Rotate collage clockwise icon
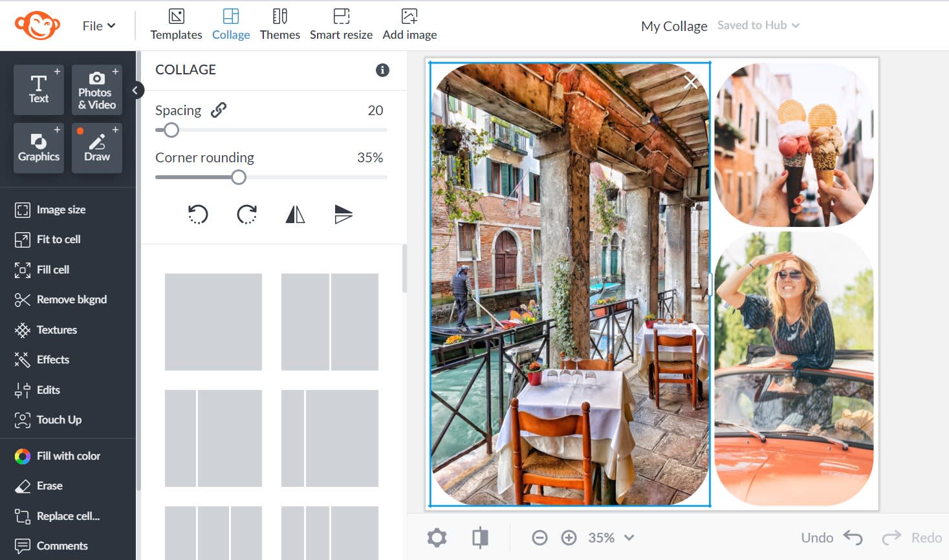This screenshot has height=560, width=949. 246,214
